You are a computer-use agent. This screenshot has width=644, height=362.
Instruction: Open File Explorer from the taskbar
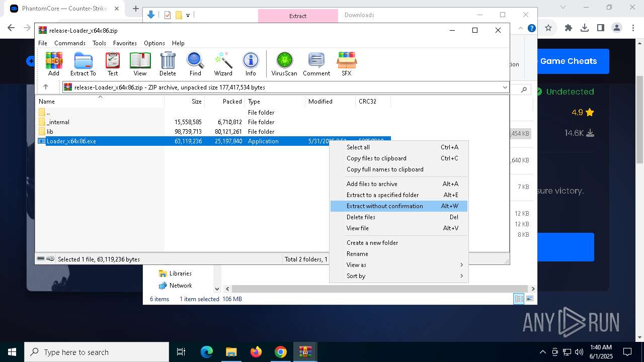pyautogui.click(x=231, y=352)
